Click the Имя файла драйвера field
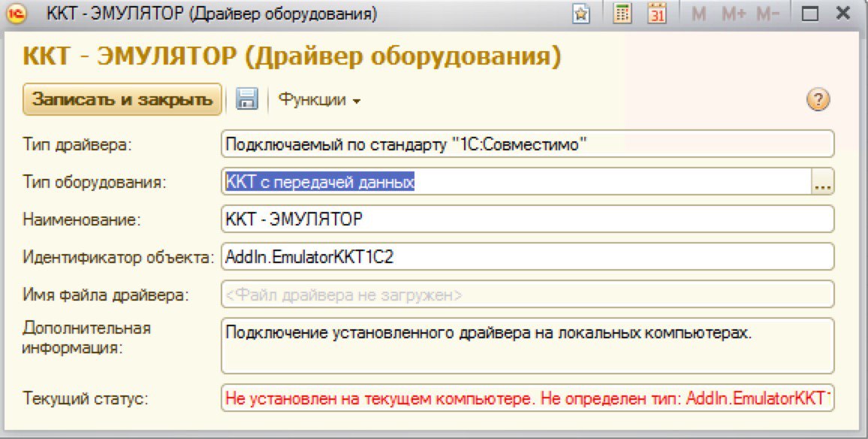This screenshot has width=868, height=439. 528,295
